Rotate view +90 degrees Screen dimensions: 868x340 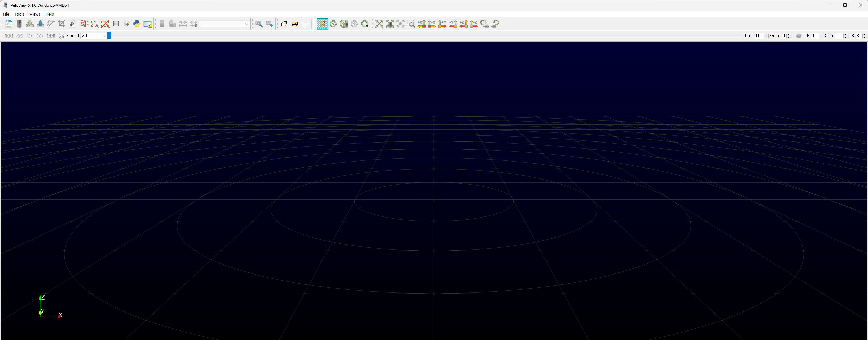click(485, 24)
